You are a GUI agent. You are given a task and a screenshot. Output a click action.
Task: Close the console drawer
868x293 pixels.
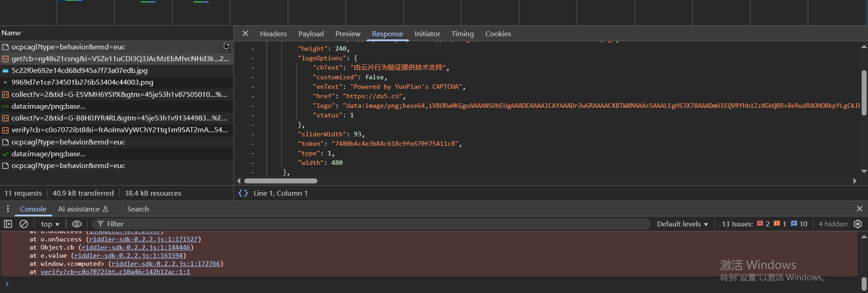point(859,209)
